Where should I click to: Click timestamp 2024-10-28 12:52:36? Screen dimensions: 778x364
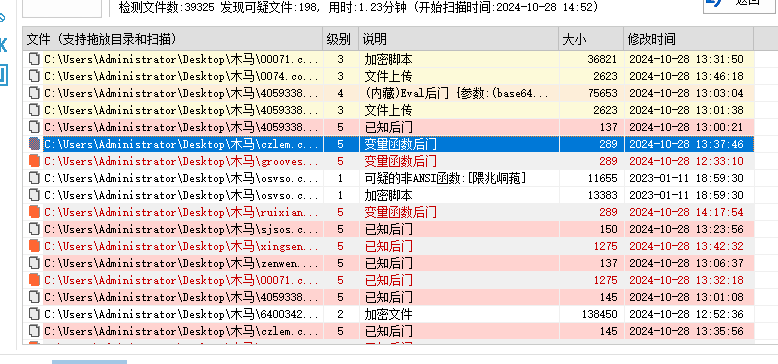pos(686,313)
